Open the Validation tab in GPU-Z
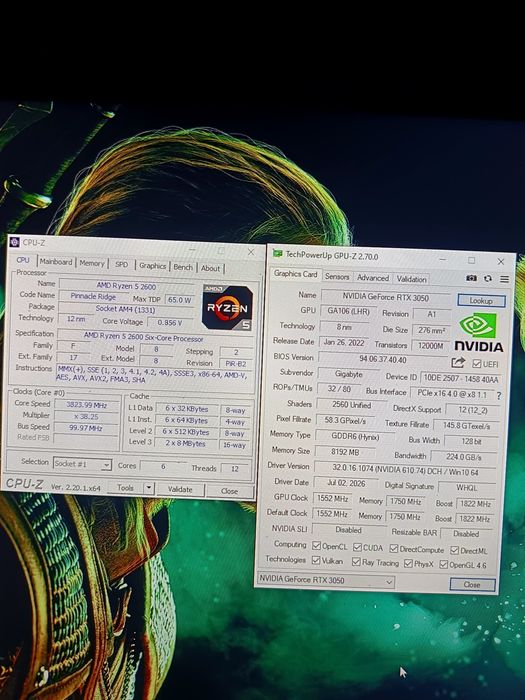Screen dimensions: 525x700 pyautogui.click(x=412, y=279)
